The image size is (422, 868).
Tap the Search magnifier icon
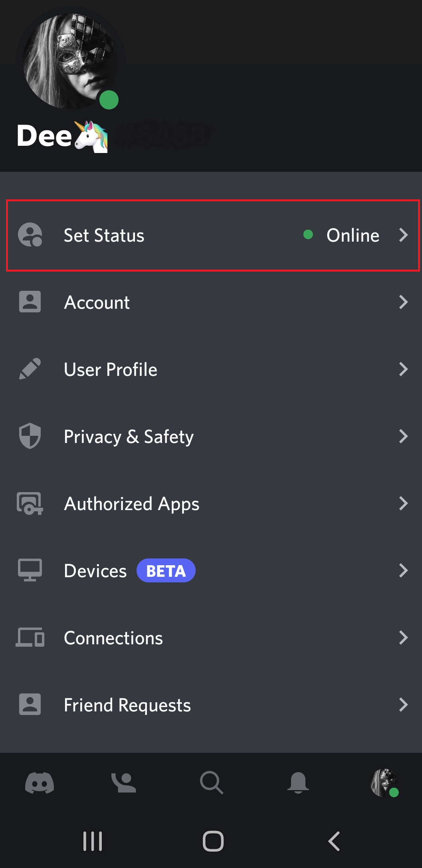(x=212, y=782)
